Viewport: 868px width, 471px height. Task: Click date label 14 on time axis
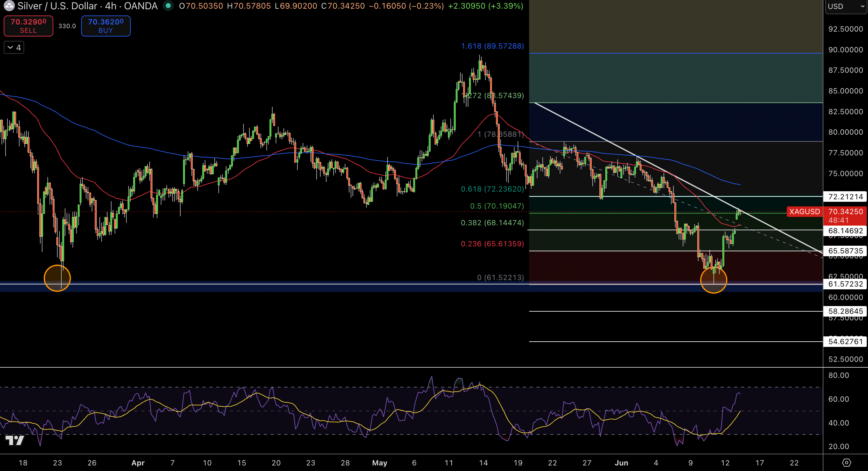coord(483,463)
